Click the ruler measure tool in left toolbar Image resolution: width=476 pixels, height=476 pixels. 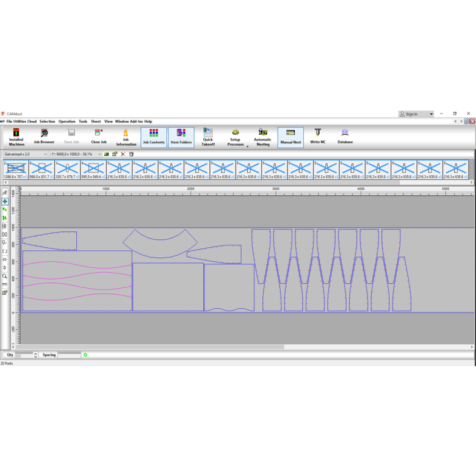click(4, 284)
